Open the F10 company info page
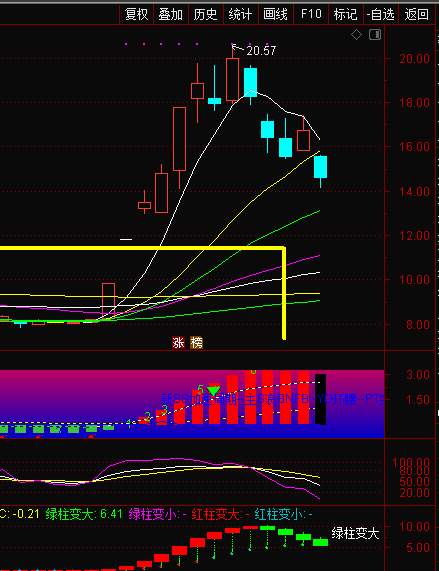Image resolution: width=439 pixels, height=571 pixels. (311, 15)
